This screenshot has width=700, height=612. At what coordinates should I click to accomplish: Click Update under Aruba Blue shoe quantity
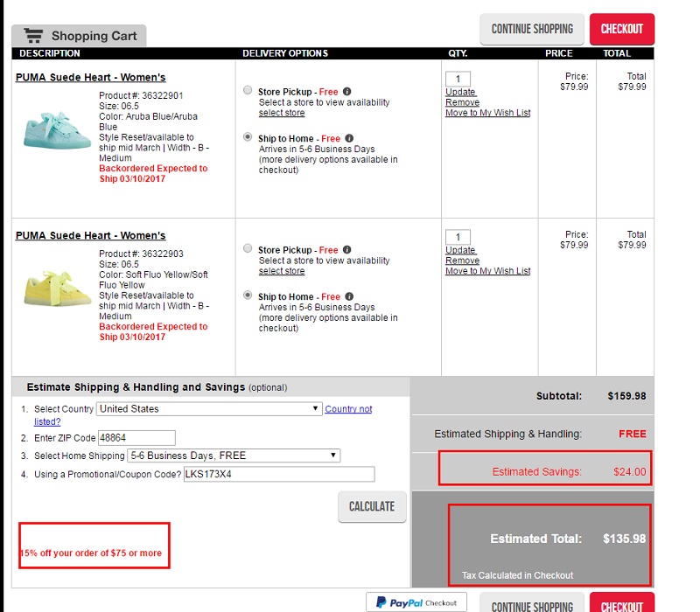point(461,92)
